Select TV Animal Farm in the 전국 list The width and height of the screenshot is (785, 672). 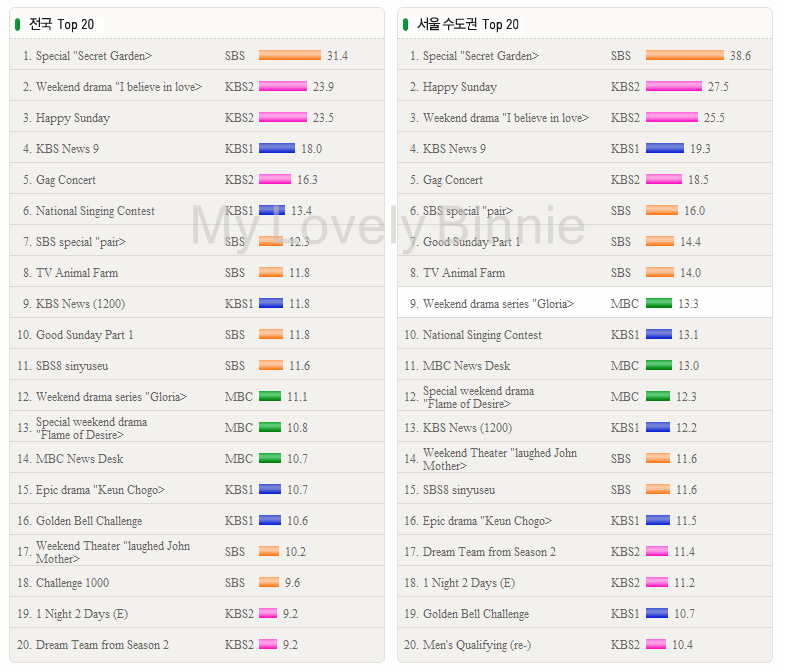77,273
